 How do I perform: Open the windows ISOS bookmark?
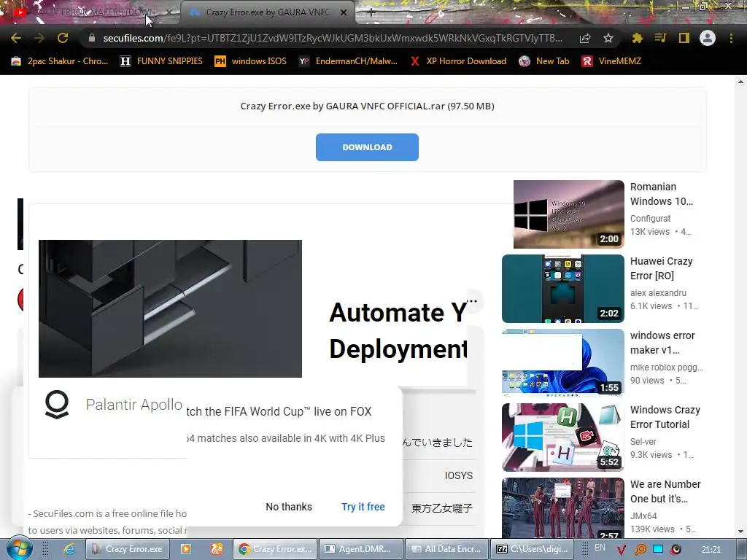251,61
